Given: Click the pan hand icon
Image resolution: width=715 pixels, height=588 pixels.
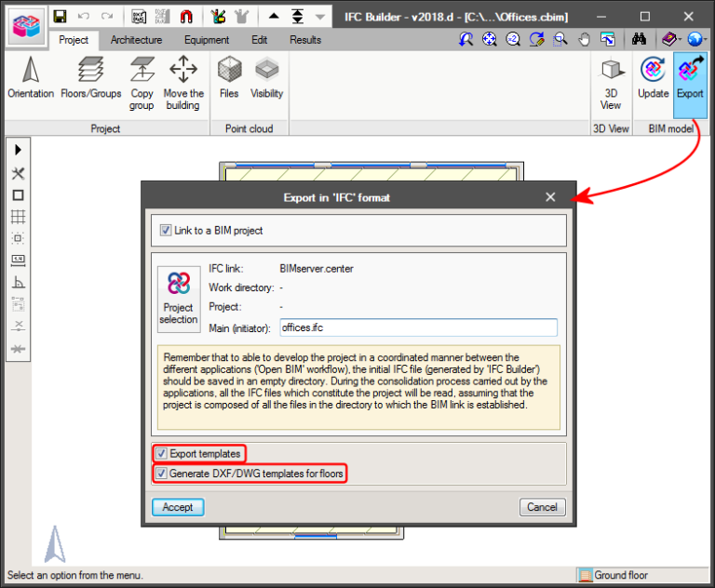Looking at the screenshot, I should pyautogui.click(x=584, y=39).
